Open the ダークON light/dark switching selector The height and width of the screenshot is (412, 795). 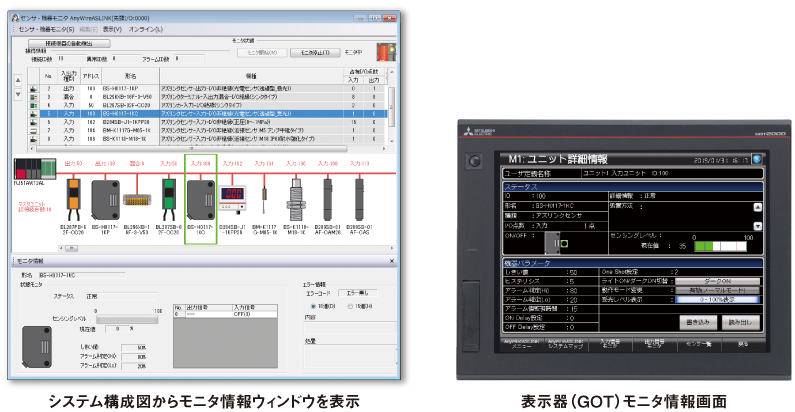pos(715,279)
